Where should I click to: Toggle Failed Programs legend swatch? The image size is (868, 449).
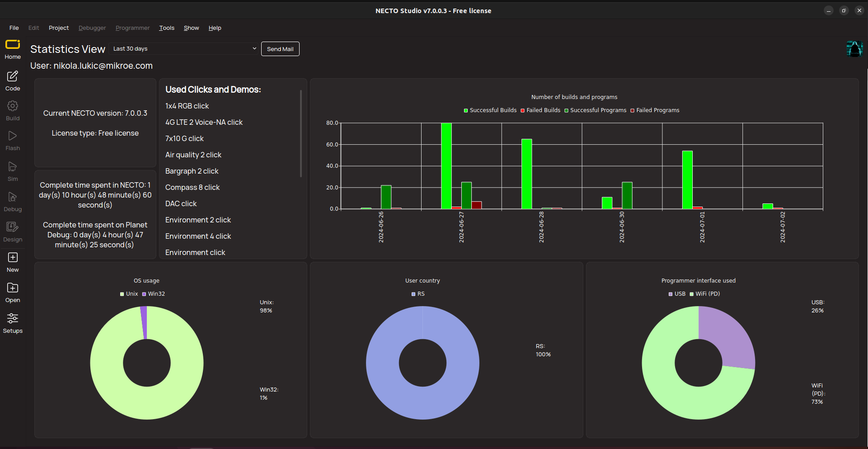(x=633, y=110)
